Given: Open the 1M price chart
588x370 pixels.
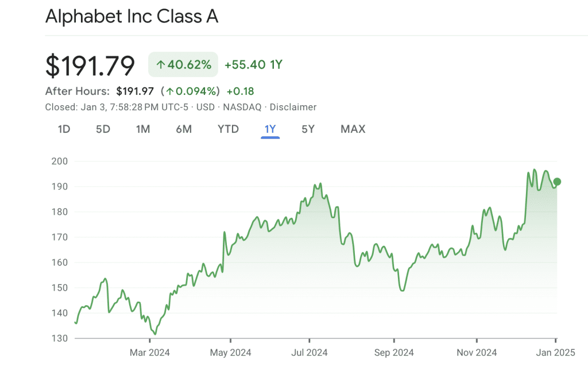Looking at the screenshot, I should tap(143, 129).
